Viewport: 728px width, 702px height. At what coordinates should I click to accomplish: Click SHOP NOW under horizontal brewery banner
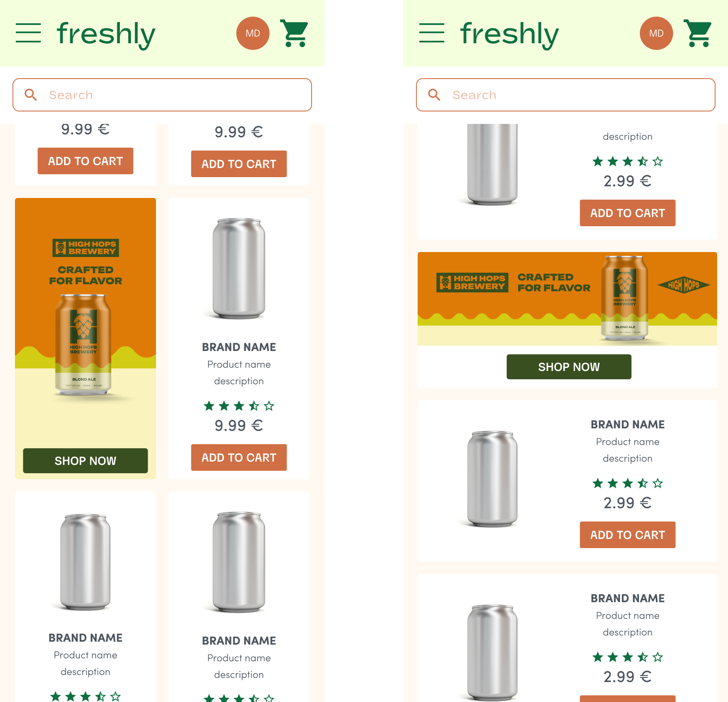click(x=569, y=367)
